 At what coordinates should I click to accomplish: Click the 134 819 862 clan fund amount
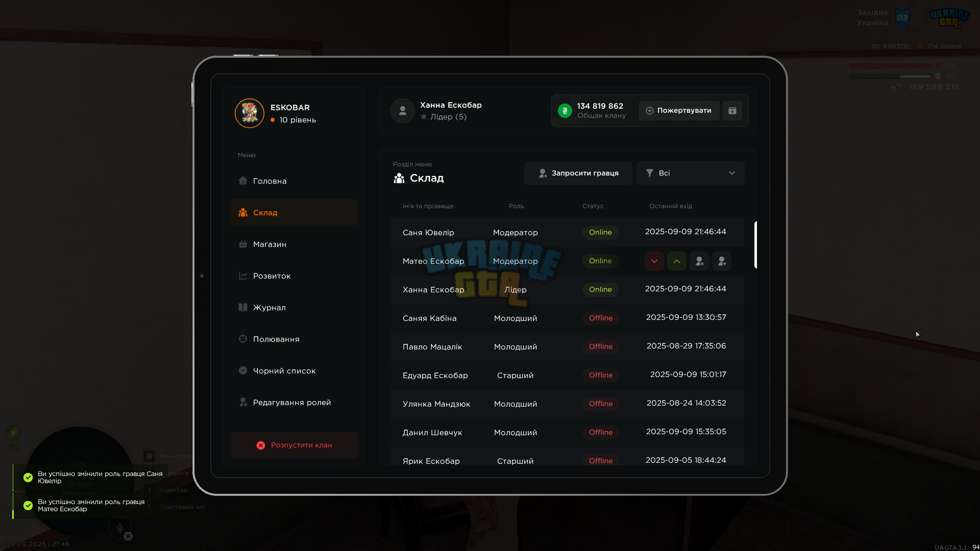[600, 106]
